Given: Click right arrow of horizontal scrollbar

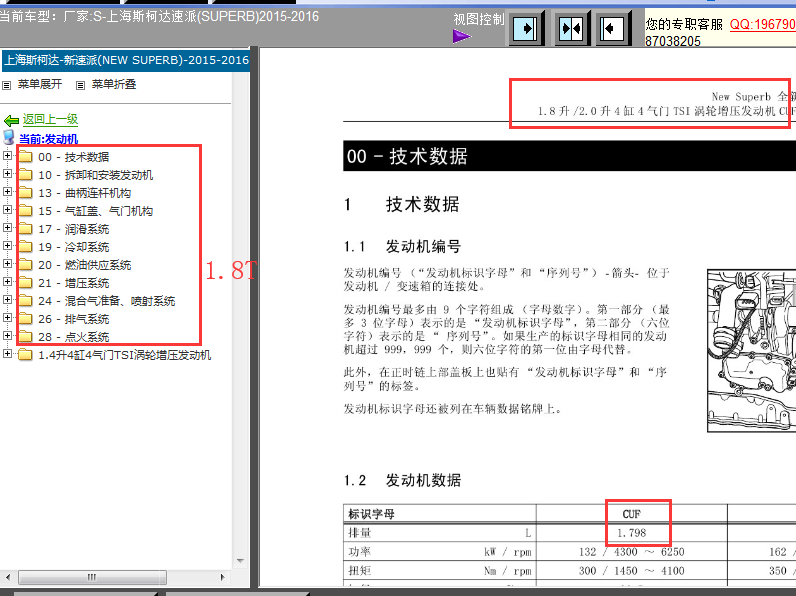Looking at the screenshot, I should coord(222,577).
